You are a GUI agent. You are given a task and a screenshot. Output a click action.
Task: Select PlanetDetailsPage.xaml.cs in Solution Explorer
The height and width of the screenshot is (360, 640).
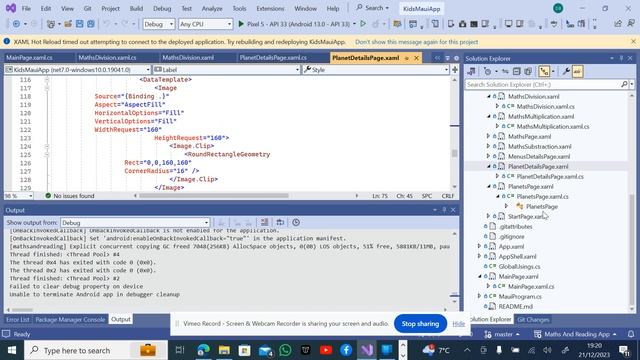(x=550, y=176)
